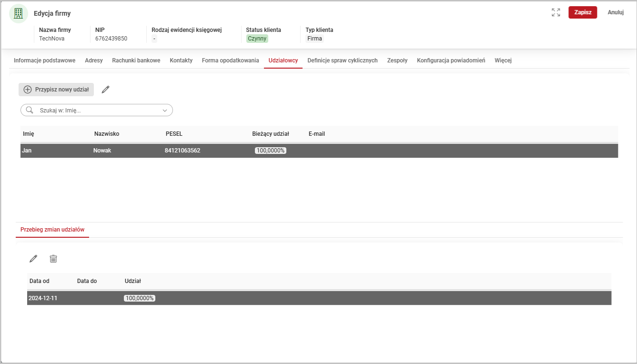The height and width of the screenshot is (364, 637).
Task: Open Definicje spraw cyklicznych tab
Action: coord(342,61)
